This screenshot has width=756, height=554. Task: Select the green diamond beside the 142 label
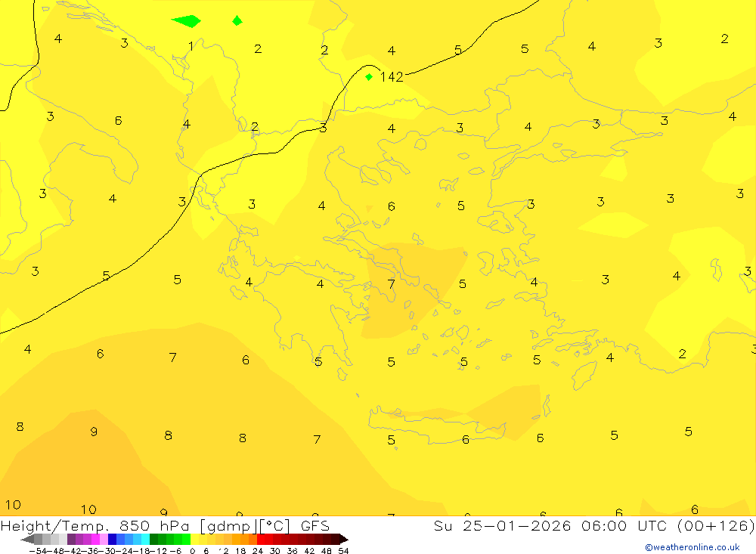click(369, 77)
